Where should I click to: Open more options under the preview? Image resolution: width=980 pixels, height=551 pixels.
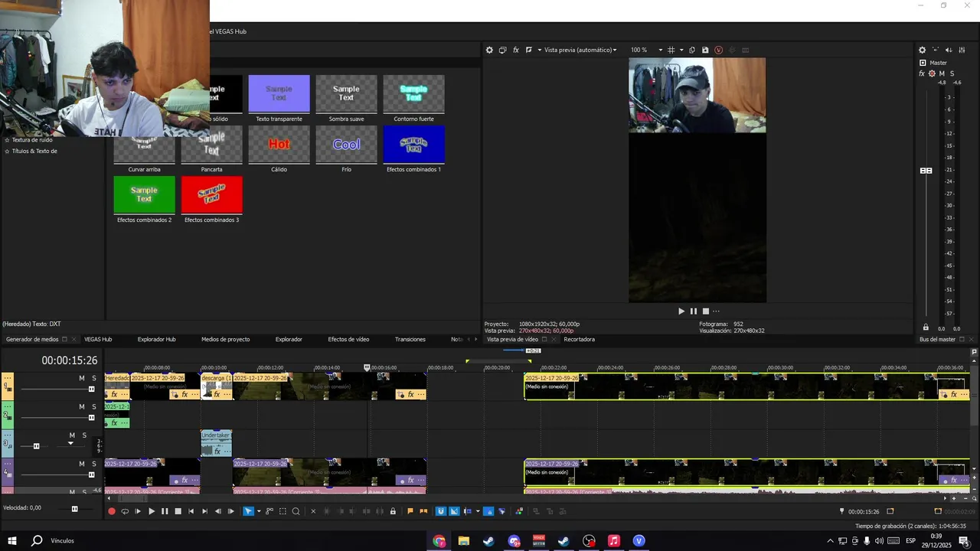pos(716,311)
